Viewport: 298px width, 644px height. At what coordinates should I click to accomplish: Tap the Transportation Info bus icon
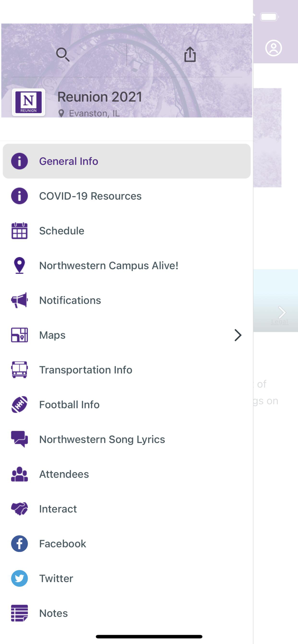tap(19, 370)
